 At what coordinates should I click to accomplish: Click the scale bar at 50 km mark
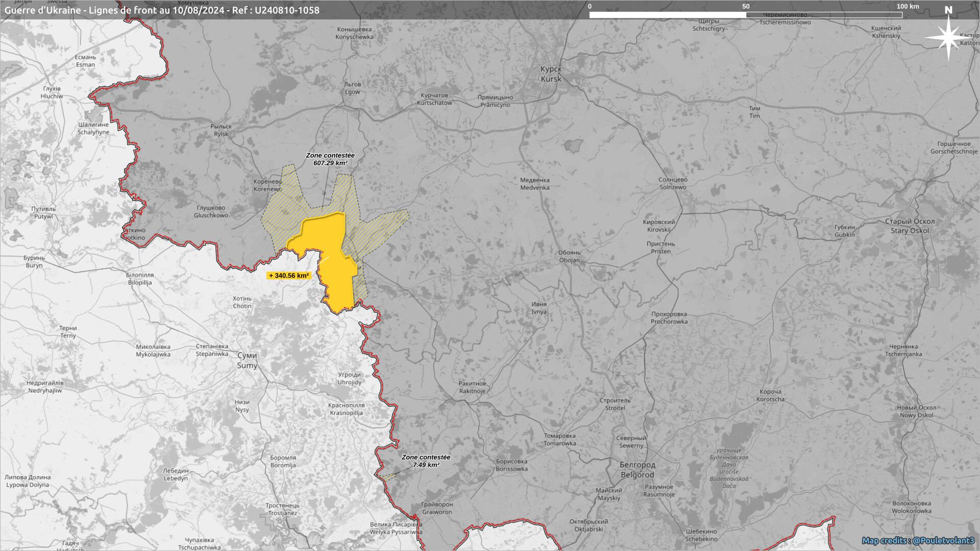746,15
